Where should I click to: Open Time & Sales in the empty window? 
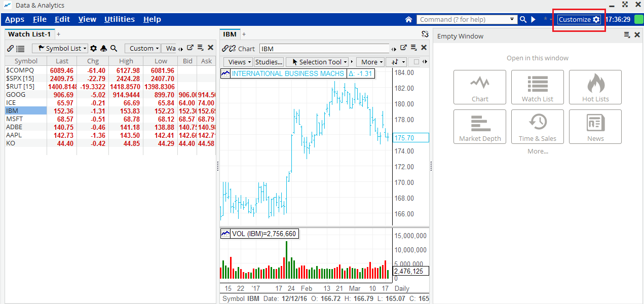point(538,127)
